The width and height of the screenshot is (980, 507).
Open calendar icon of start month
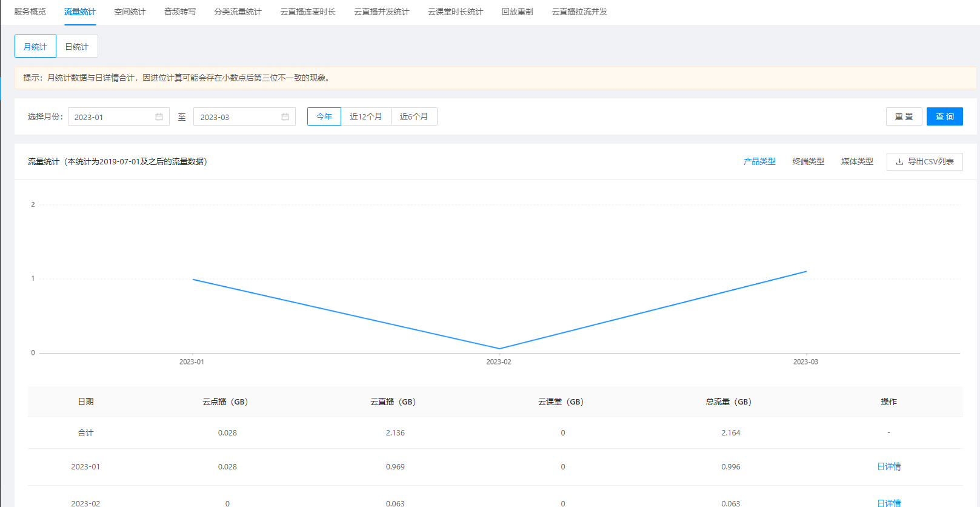point(159,116)
